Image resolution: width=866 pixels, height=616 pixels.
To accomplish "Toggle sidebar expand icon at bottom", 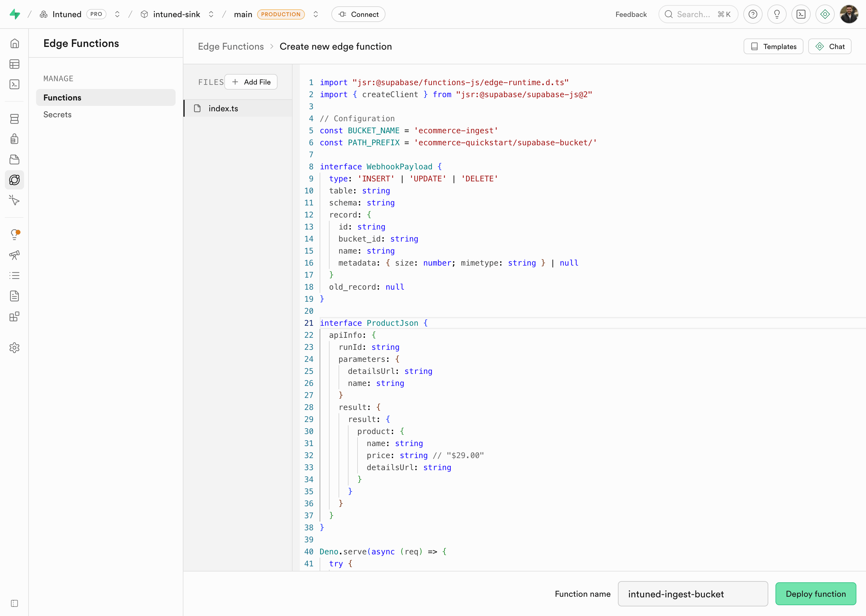I will [x=14, y=603].
